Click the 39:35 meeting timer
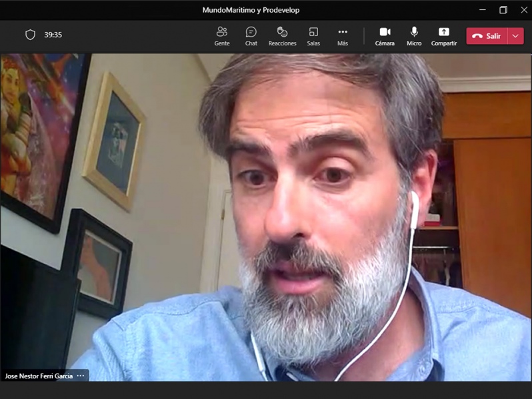Image resolution: width=532 pixels, height=399 pixels. tap(53, 35)
